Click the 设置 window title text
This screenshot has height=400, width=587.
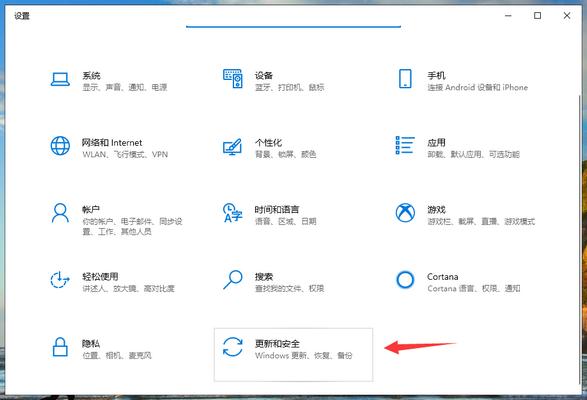pyautogui.click(x=22, y=16)
